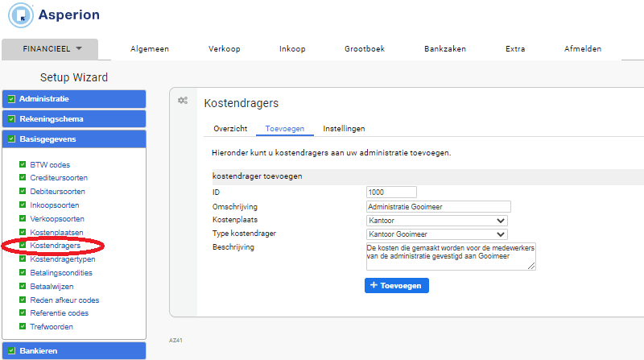Screen dimensions: 644x360
Task: Open the Kostendragertypen link
Action: coord(63,259)
